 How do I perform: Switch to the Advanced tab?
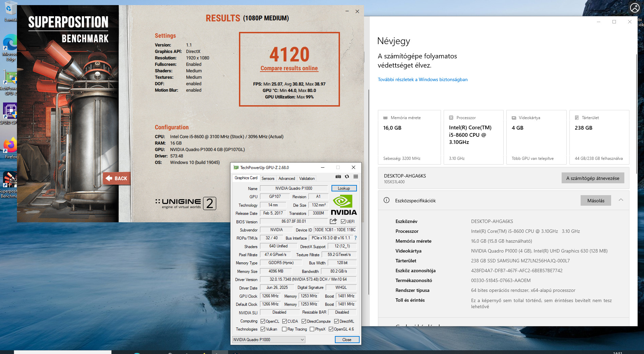click(x=287, y=179)
